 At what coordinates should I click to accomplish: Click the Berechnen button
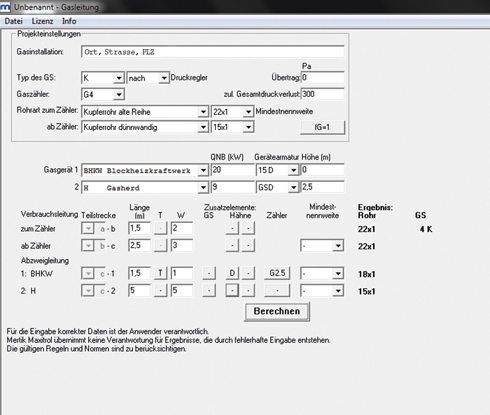277,311
